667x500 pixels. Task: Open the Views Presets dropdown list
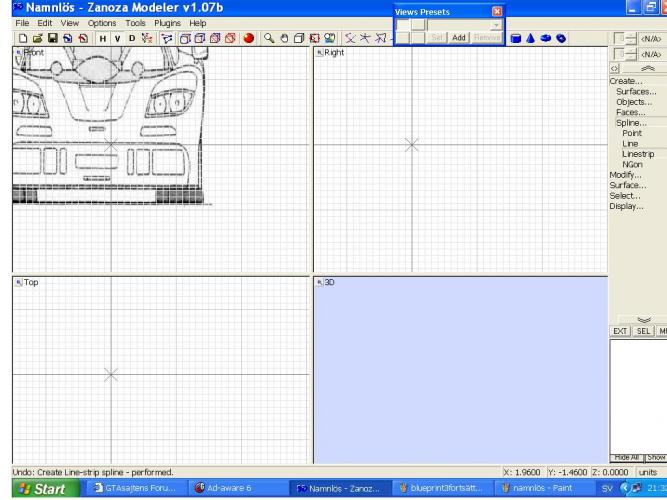[497, 24]
